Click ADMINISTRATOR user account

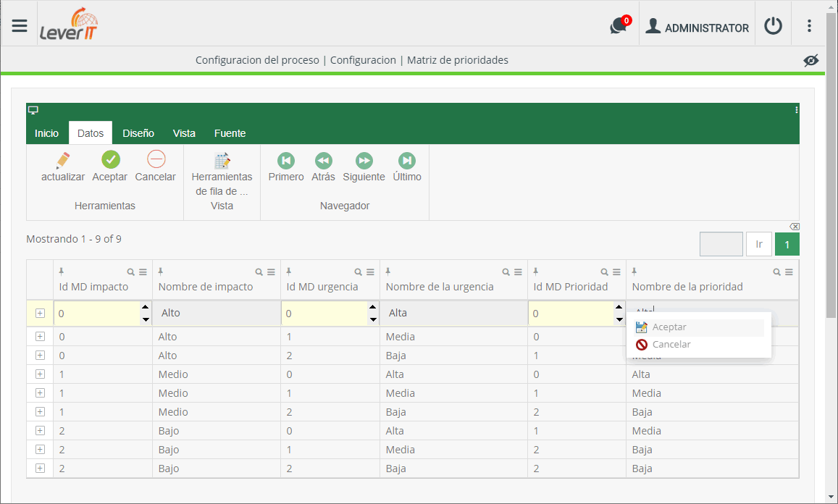697,27
